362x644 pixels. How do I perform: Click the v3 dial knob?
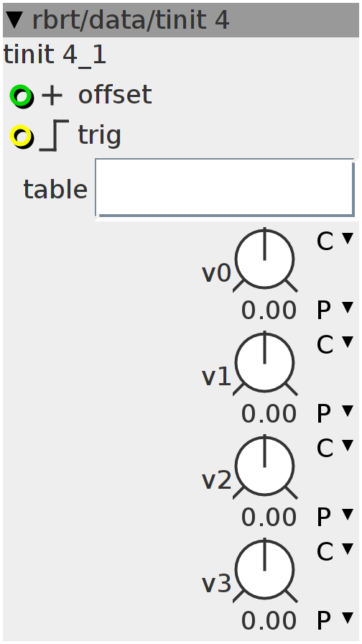coord(265,570)
